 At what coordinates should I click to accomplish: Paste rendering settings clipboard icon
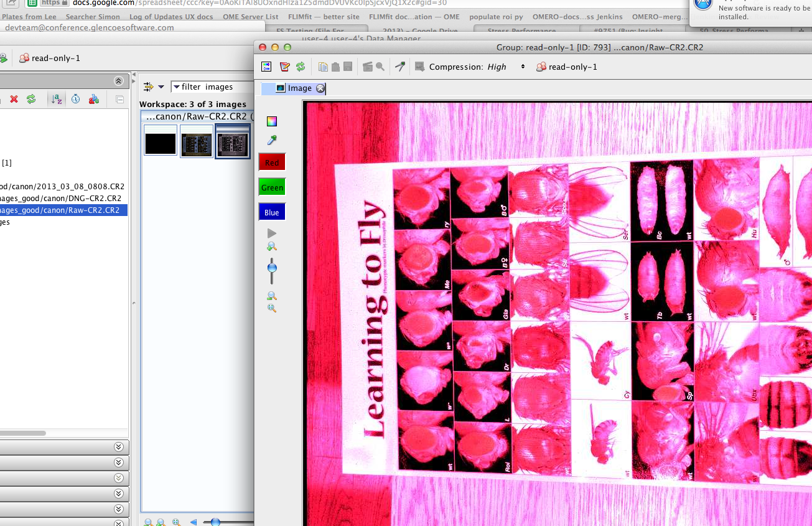tap(335, 67)
